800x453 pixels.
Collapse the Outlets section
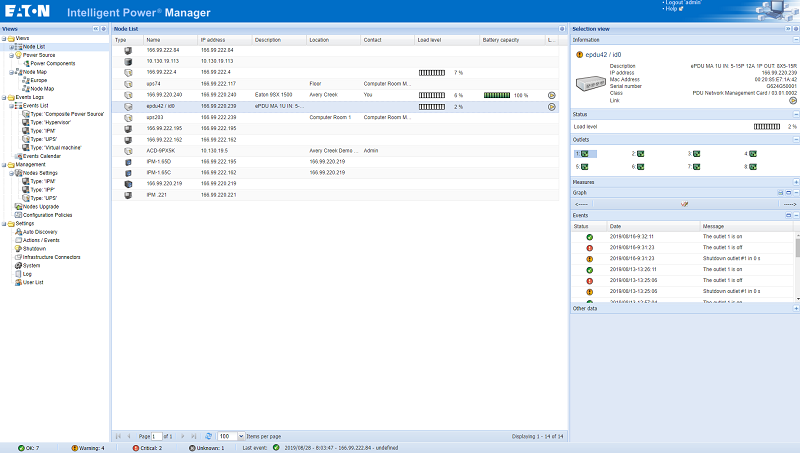tap(796, 140)
